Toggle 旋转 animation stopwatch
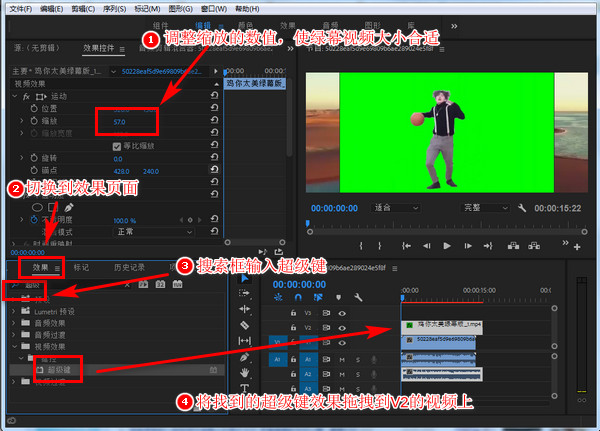Screen dimensions: 600x431 click(x=34, y=158)
